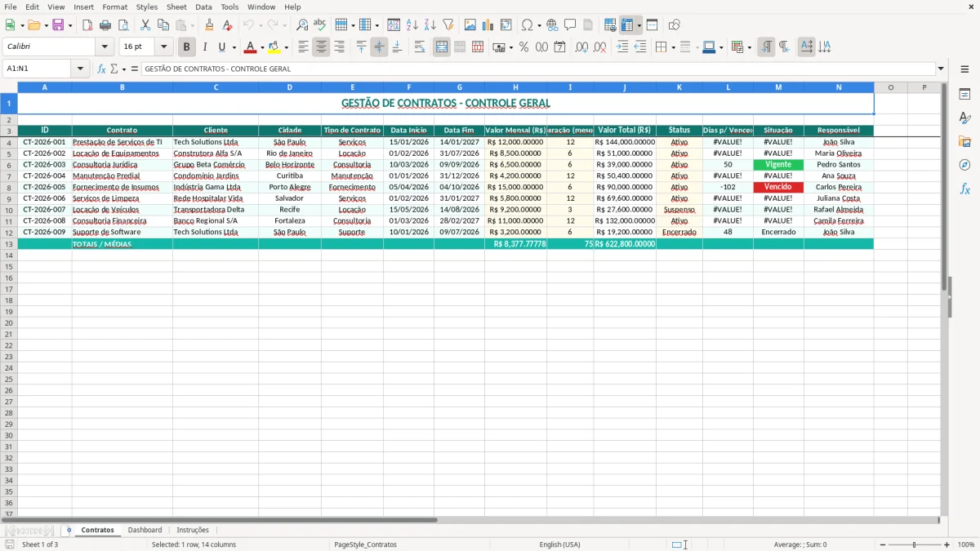980x551 pixels.
Task: Open Function Wizard next to Name Box
Action: pyautogui.click(x=102, y=69)
